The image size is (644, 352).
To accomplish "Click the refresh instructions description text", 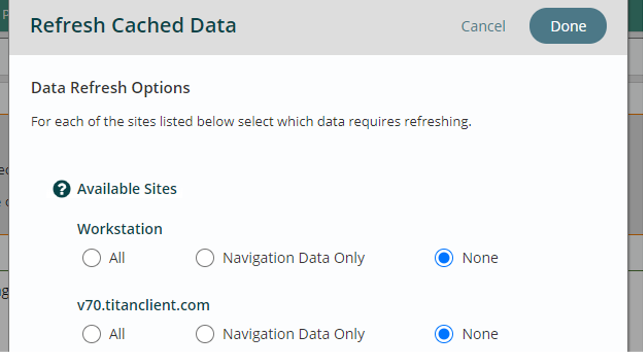I will click(251, 121).
